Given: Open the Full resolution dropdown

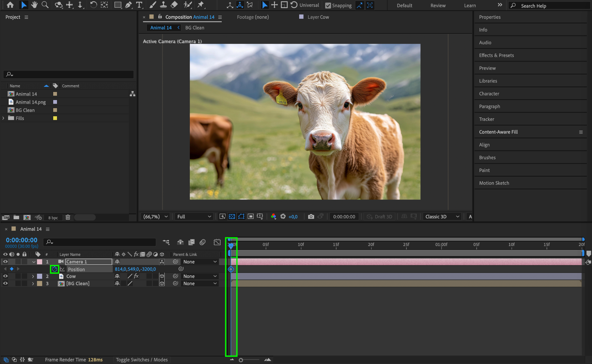Looking at the screenshot, I should click(x=194, y=217).
